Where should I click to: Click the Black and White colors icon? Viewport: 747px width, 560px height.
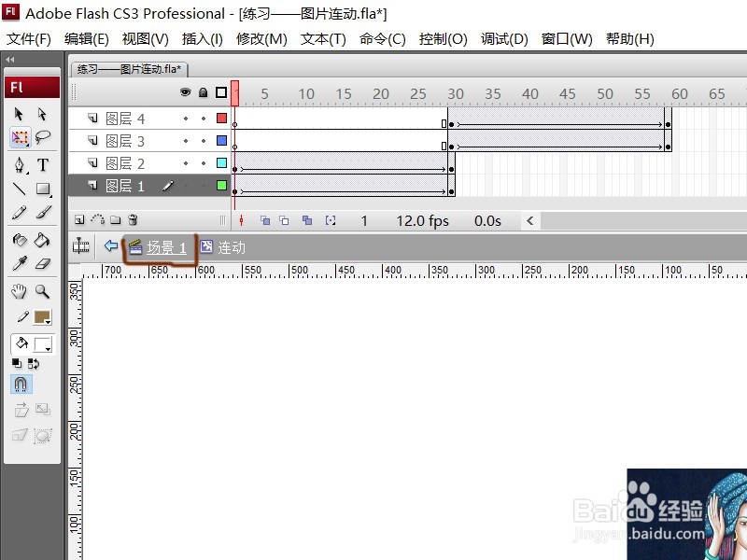(x=17, y=363)
